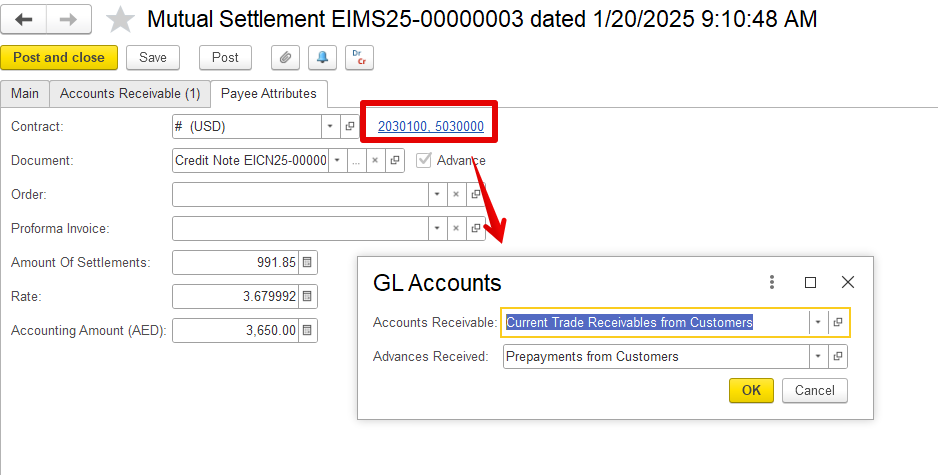Click the back navigation arrow
This screenshot has width=938, height=475.
pyautogui.click(x=24, y=20)
